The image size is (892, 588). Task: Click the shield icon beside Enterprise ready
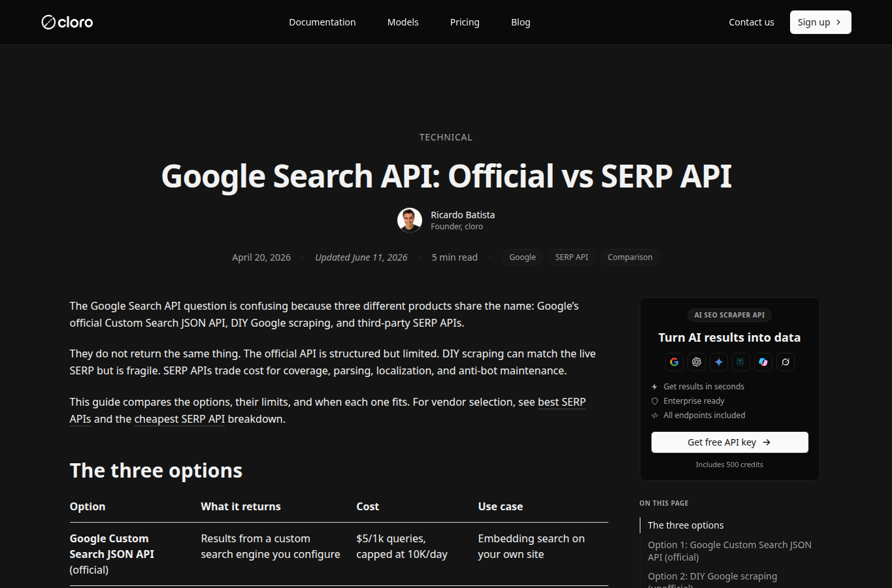655,401
